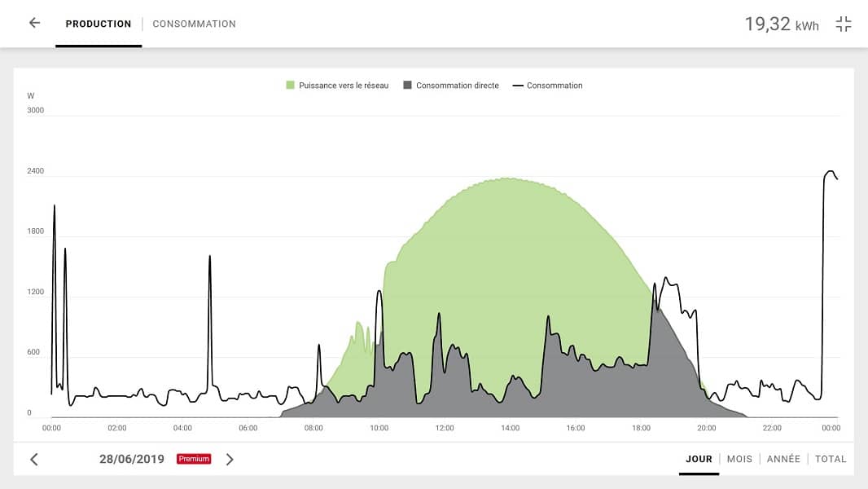Viewport: 868px width, 489px height.
Task: Click the red Premium badge
Action: click(194, 460)
